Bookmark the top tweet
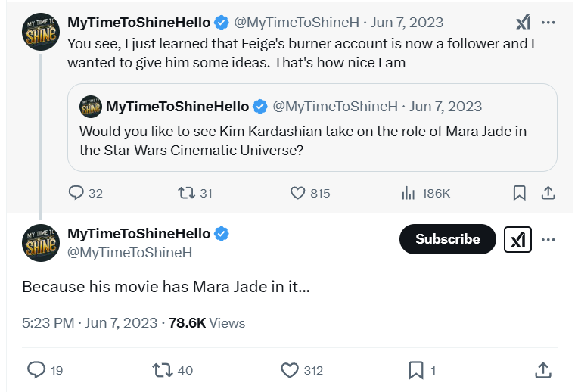 519,193
